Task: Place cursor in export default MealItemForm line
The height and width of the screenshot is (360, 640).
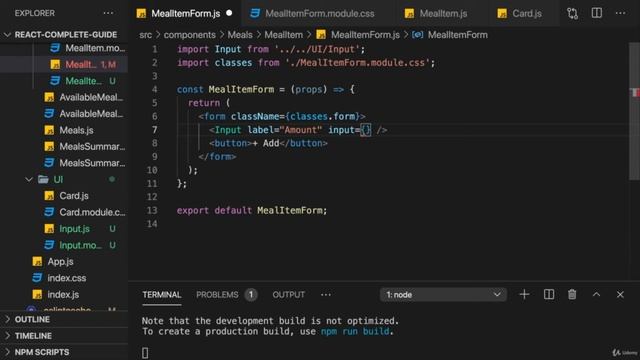Action: click(x=251, y=210)
